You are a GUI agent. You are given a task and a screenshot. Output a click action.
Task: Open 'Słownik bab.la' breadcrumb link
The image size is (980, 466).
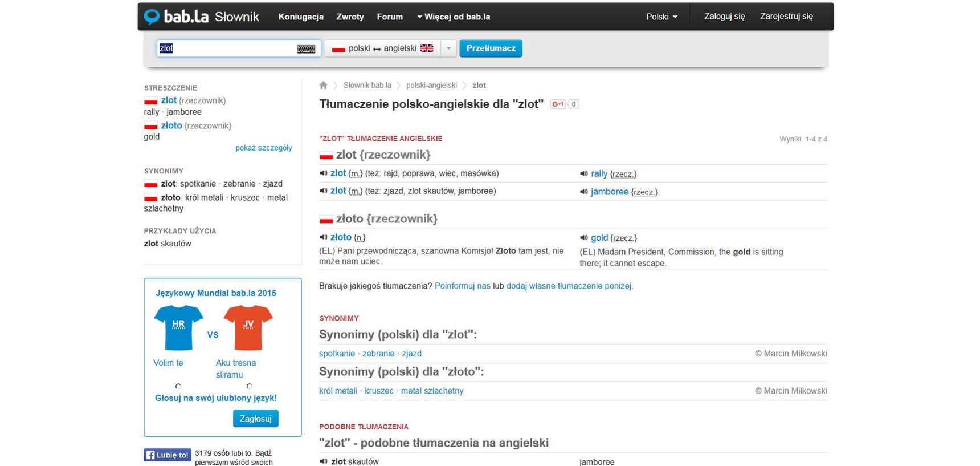(367, 85)
